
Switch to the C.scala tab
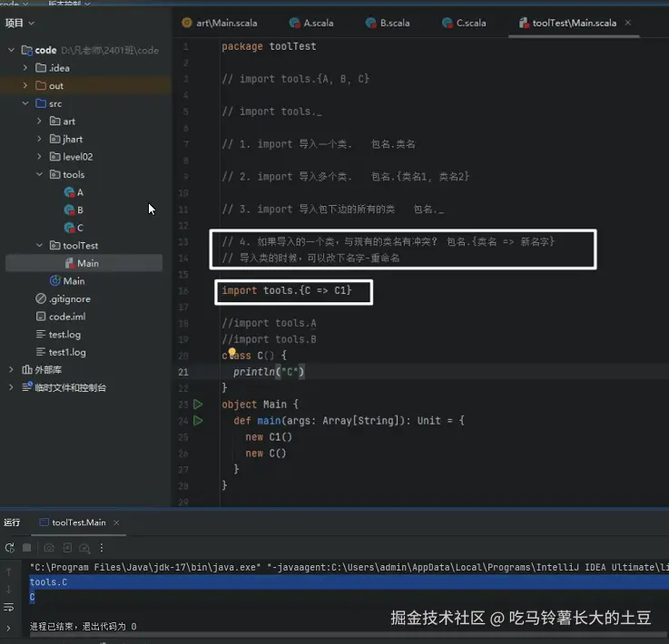pyautogui.click(x=464, y=23)
